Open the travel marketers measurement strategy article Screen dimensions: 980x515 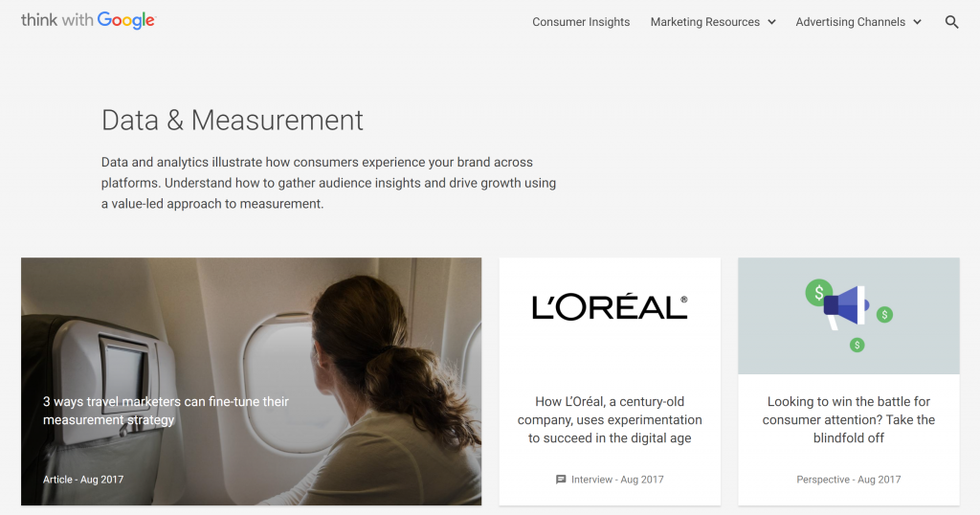(x=166, y=411)
